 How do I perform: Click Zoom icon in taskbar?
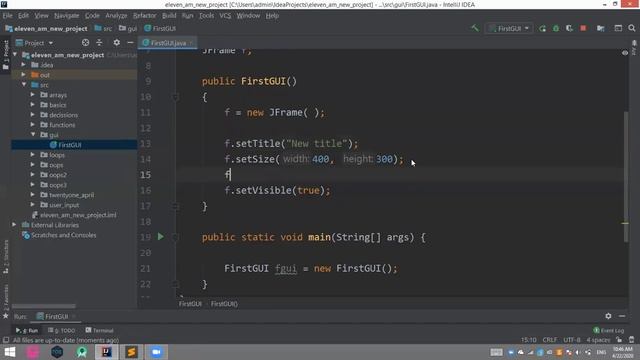156,352
